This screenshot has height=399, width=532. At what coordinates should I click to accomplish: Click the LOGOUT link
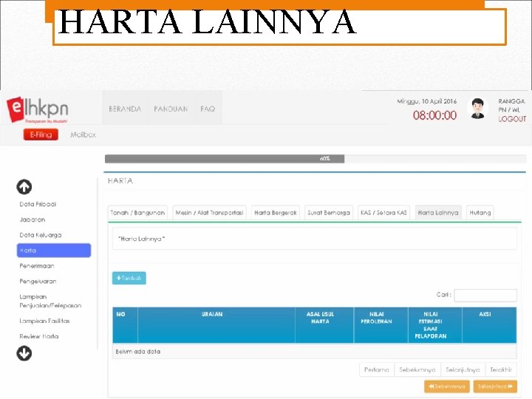coord(512,119)
